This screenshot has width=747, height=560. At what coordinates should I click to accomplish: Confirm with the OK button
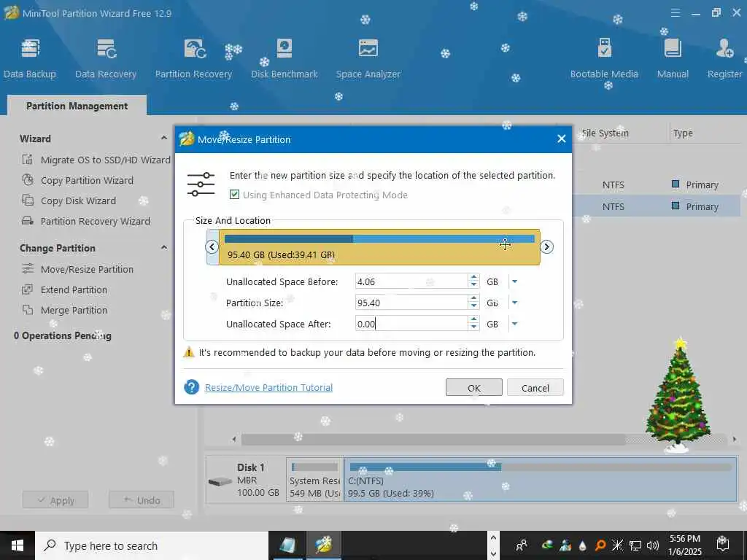coord(474,388)
